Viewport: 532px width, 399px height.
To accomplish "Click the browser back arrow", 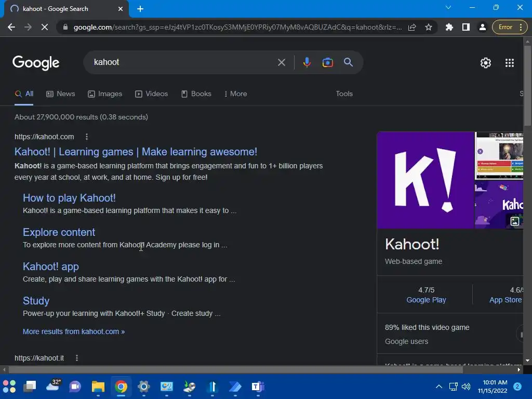I will click(x=11, y=27).
